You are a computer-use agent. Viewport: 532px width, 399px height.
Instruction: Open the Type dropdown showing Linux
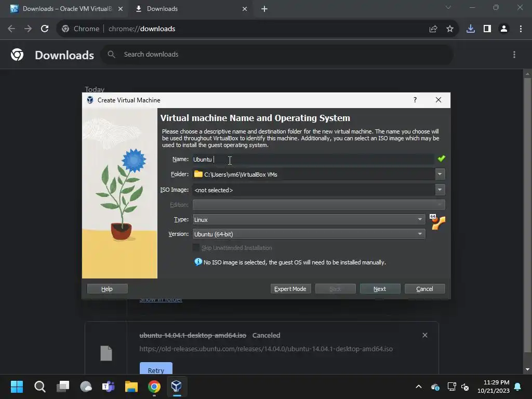pyautogui.click(x=309, y=220)
